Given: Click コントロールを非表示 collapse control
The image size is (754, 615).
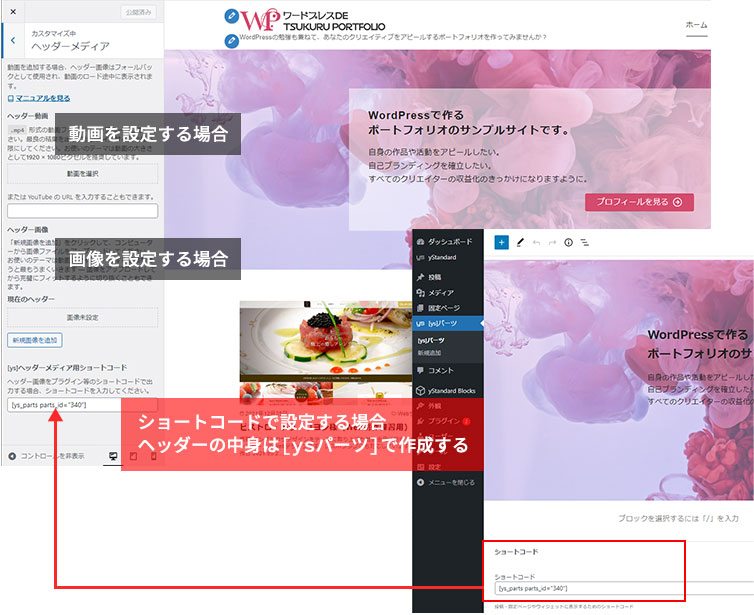Looking at the screenshot, I should (47, 456).
